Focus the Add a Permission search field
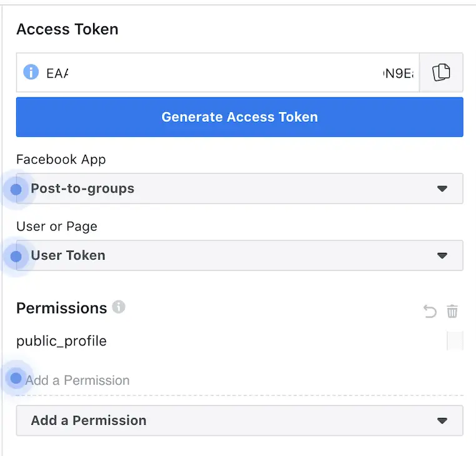Image resolution: width=476 pixels, height=456 pixels. point(239,380)
